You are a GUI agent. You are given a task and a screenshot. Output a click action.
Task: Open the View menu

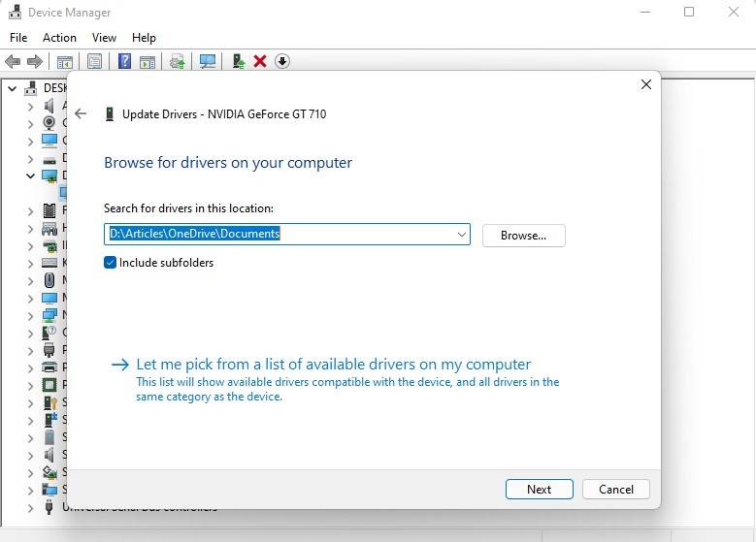point(104,38)
